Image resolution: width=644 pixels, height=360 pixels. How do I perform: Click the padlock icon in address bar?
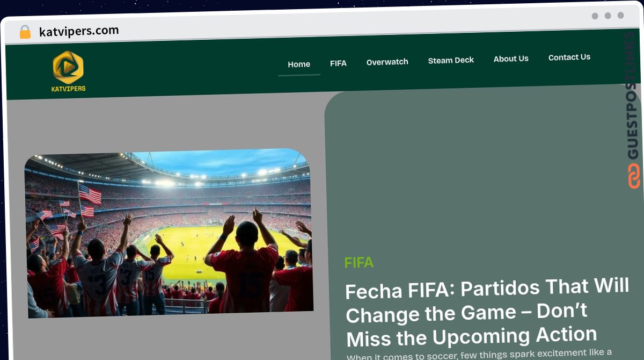tap(25, 32)
